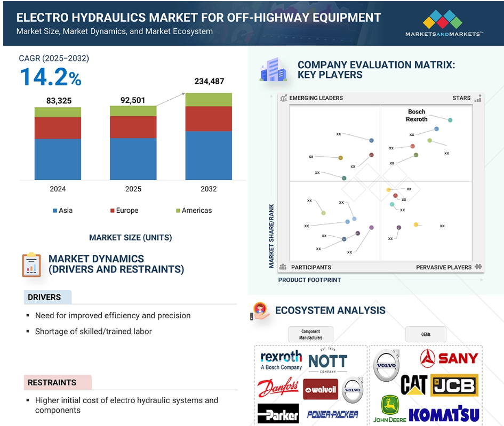
Task: Click the Americas green legend swatch
Action: point(178,211)
